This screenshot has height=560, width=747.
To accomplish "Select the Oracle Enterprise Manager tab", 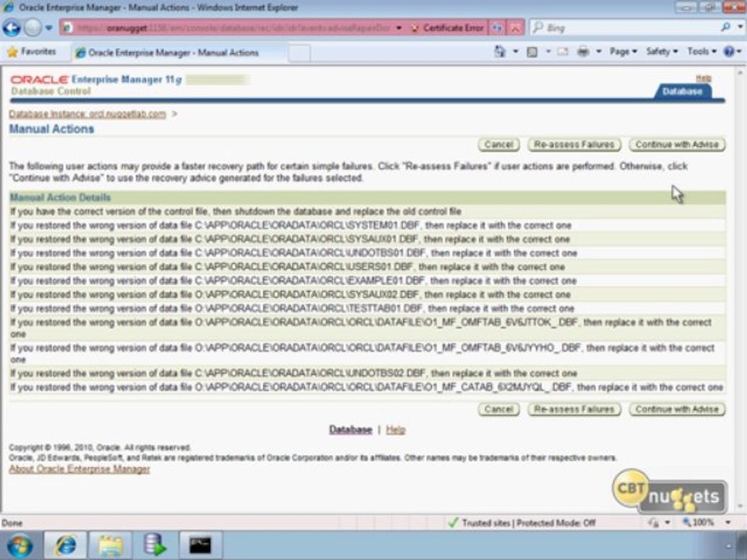I will point(179,52).
